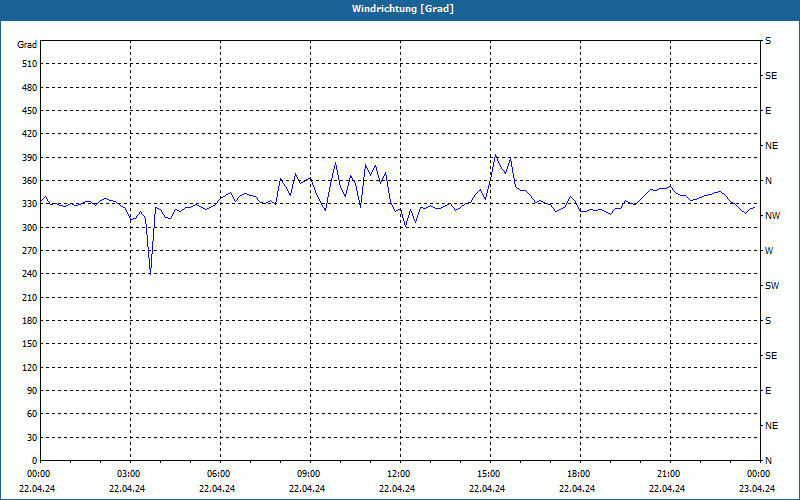Viewport: 800px width, 500px height.
Task: Click the N compass label beside 0 baseline
Action: pyautogui.click(x=768, y=461)
